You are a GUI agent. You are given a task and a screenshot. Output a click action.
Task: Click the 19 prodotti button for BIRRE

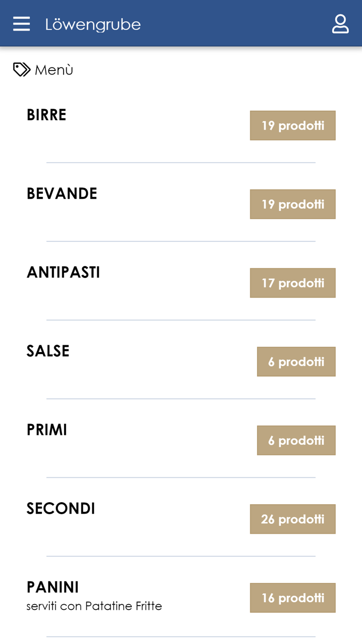293,125
